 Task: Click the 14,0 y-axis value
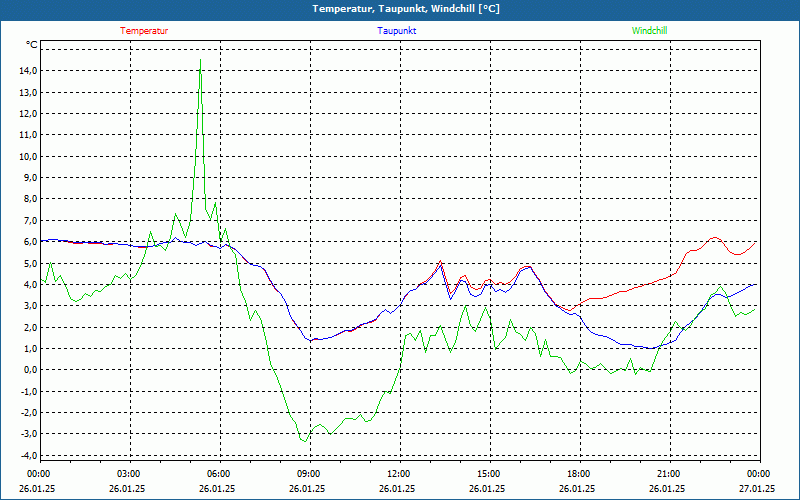pyautogui.click(x=28, y=71)
